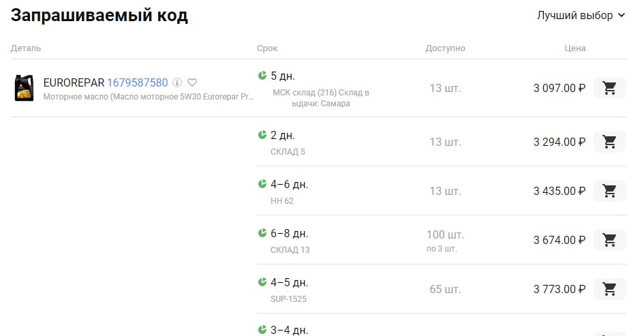The image size is (644, 336).
Task: Click the СКЛАД 13 warehouse label
Action: pos(290,249)
